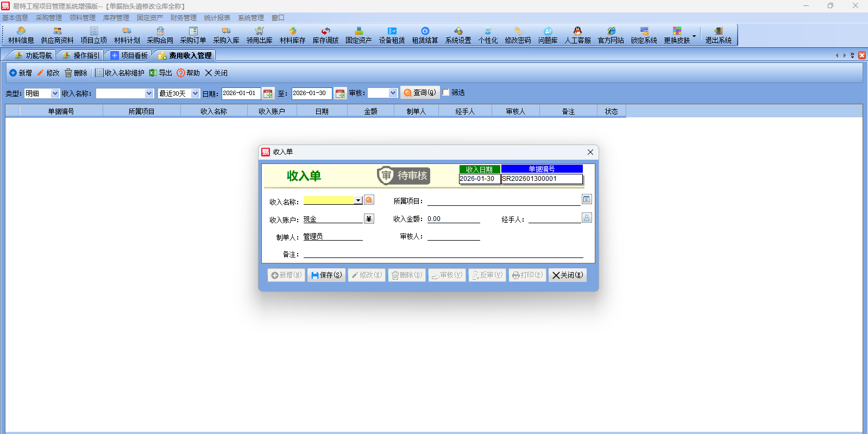868x434 pixels.
Task: Click the project picker icon beside 所属项目
Action: click(587, 199)
